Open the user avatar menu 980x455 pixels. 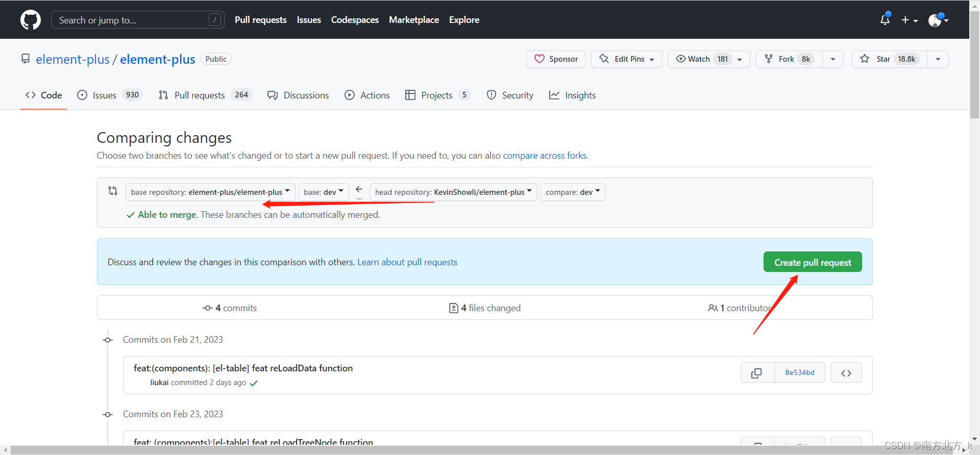938,20
